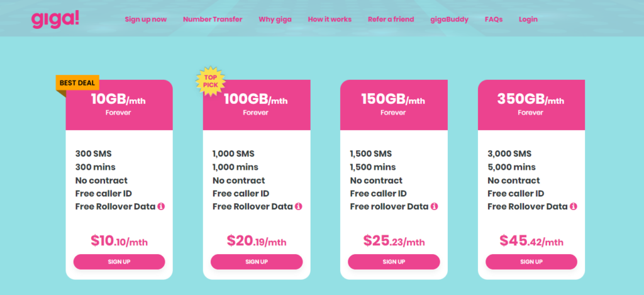
Task: Sign up for the $10.10/mth plan
Action: pyautogui.click(x=119, y=262)
